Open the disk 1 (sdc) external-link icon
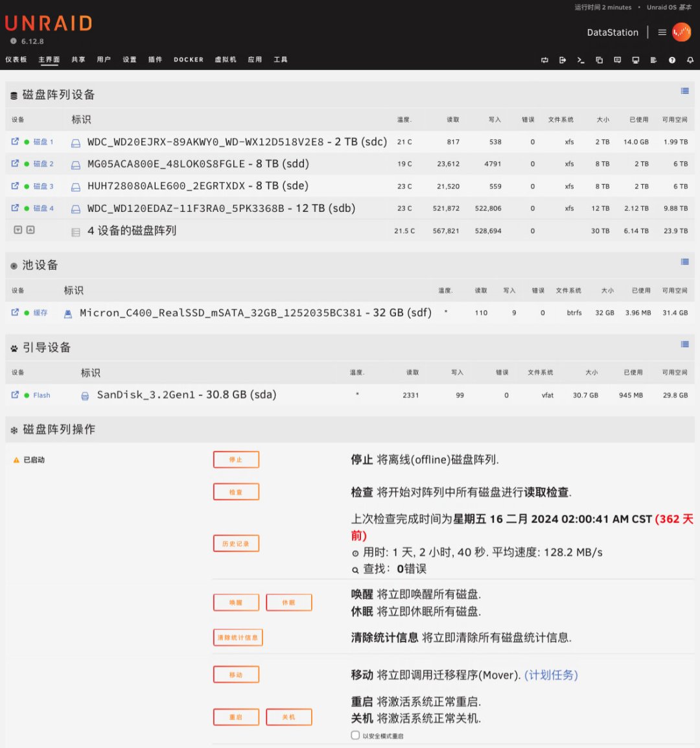The width and height of the screenshot is (700, 748). click(15, 141)
